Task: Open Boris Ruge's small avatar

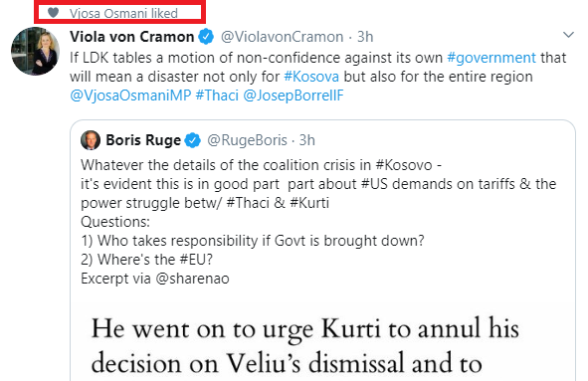Action: point(91,140)
